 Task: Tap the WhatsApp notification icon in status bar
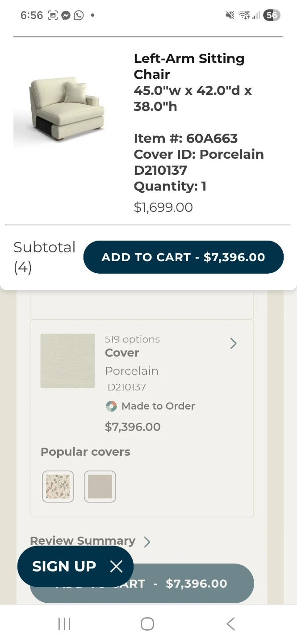[79, 15]
